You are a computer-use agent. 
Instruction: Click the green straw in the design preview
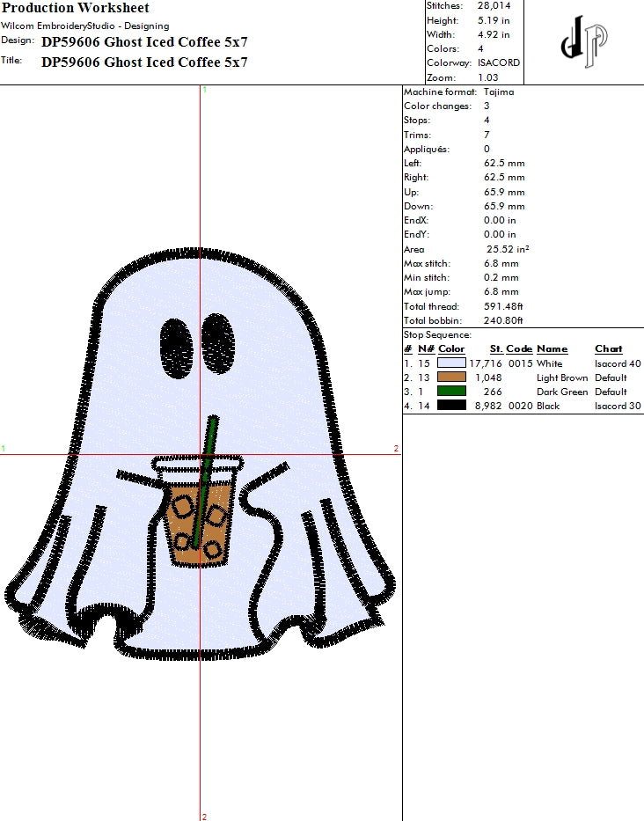coord(205,481)
